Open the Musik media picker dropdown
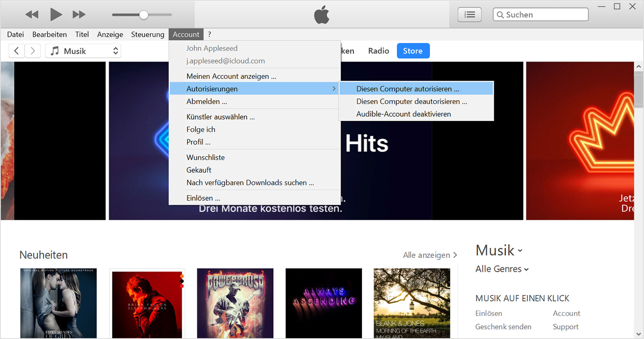The height and width of the screenshot is (339, 644). coord(83,51)
